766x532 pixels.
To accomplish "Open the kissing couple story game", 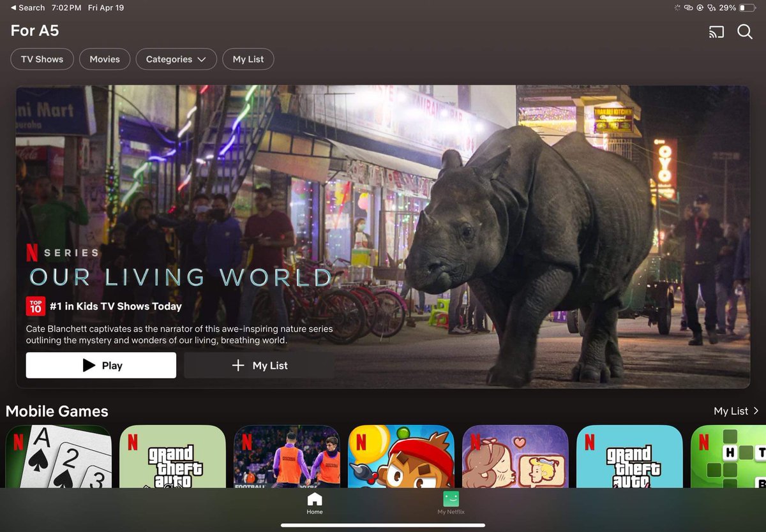I will [516, 457].
